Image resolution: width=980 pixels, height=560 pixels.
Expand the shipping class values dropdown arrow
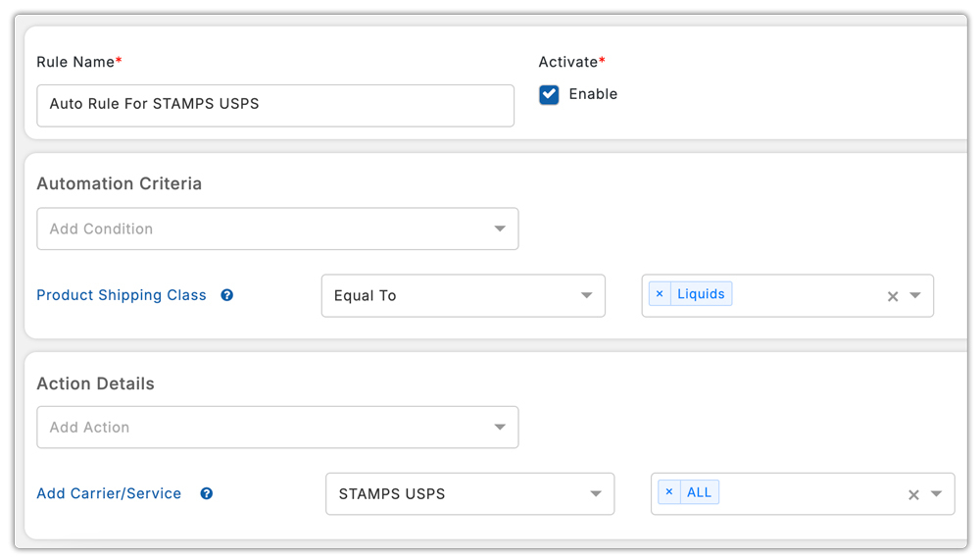915,295
